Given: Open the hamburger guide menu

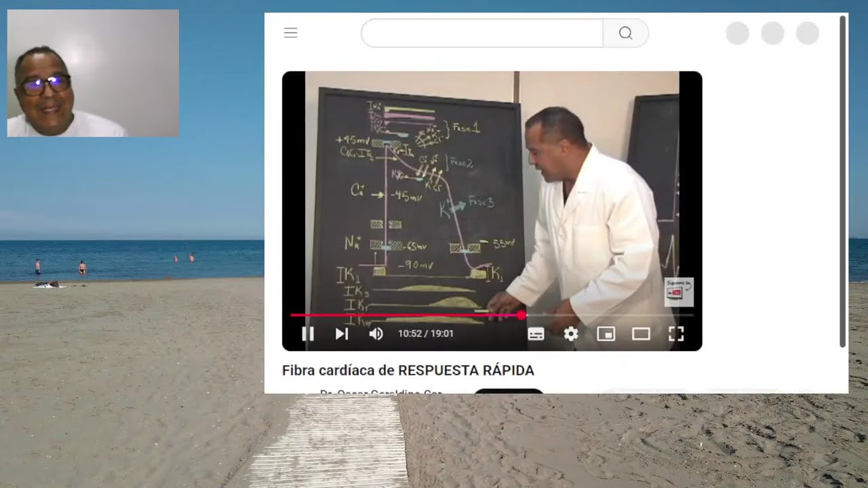Looking at the screenshot, I should (x=291, y=33).
